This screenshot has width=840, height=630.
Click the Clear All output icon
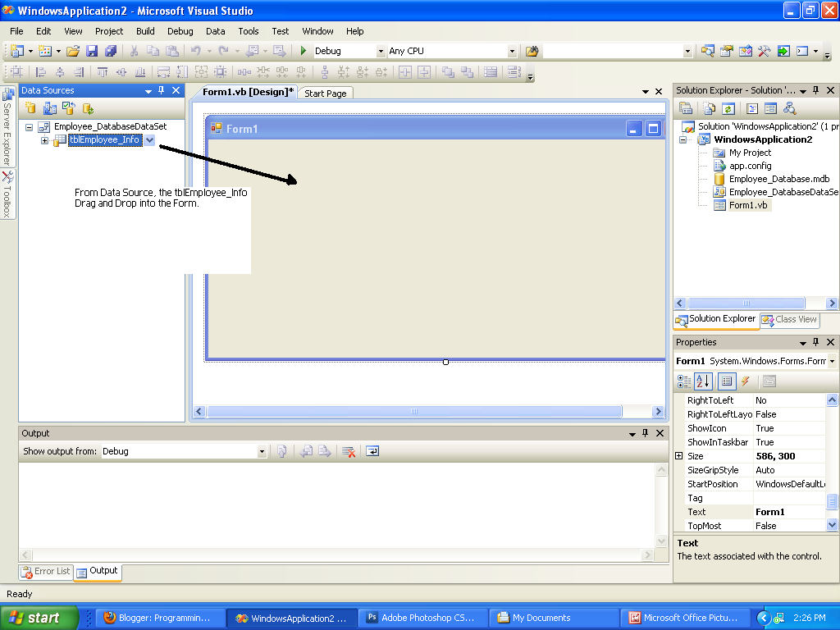[x=348, y=452]
